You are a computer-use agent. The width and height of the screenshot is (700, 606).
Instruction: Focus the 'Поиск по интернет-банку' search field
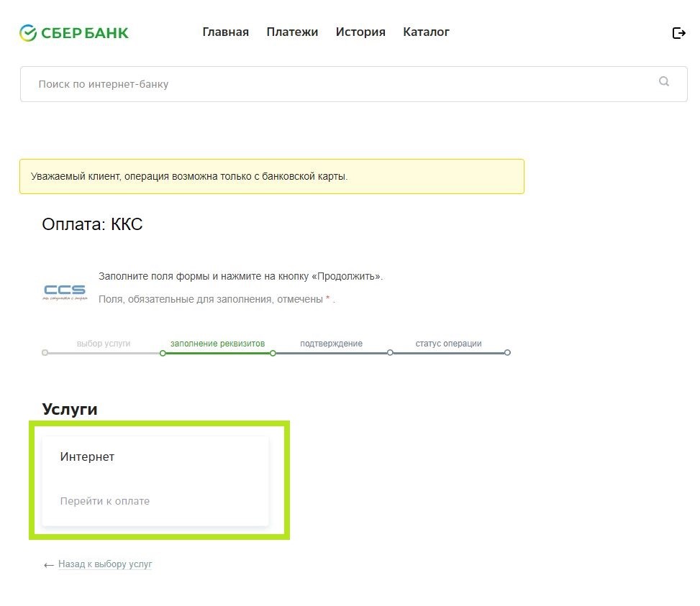338,84
